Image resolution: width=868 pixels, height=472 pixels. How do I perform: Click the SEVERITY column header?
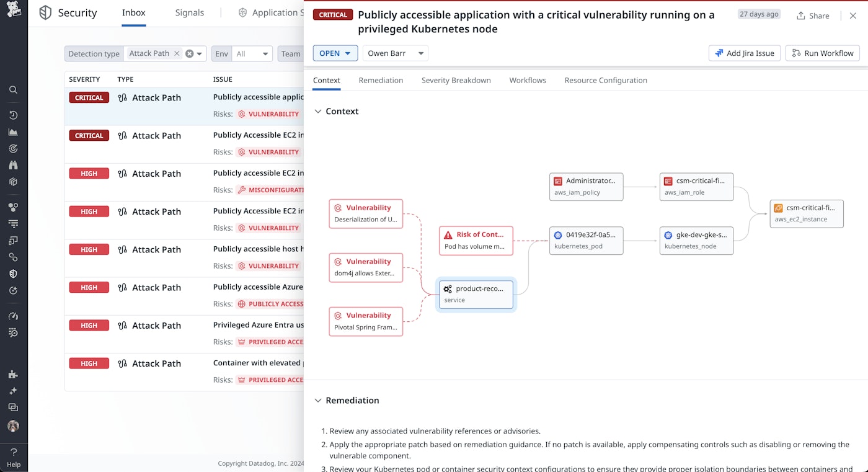point(84,79)
